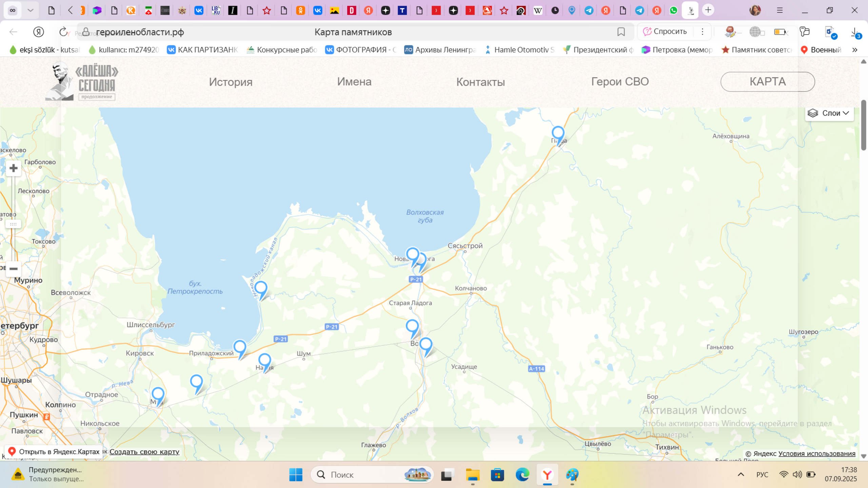868x488 pixels.
Task: Switch to the Odnoklassniki tab
Action: [300, 11]
